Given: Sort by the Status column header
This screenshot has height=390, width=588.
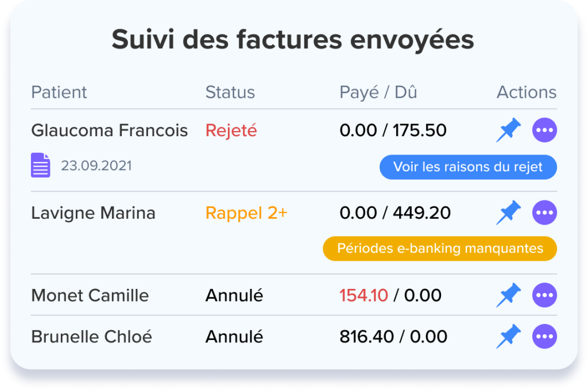Looking at the screenshot, I should coord(230,92).
